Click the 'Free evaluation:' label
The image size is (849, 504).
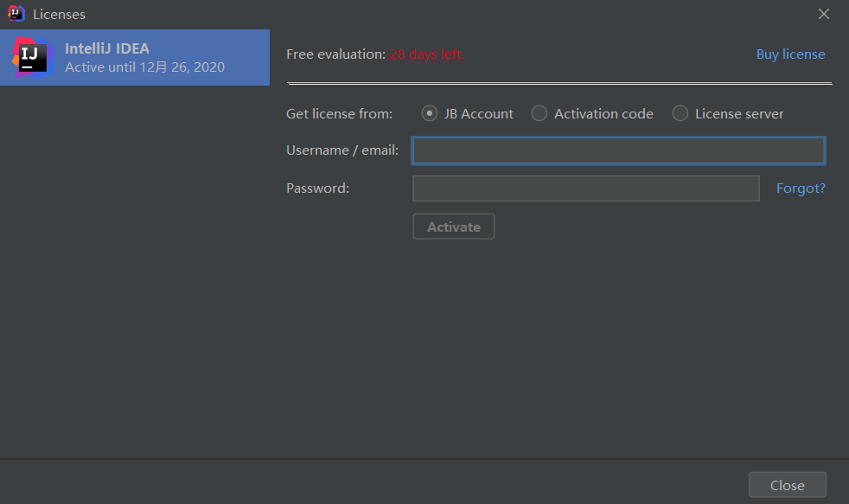click(x=335, y=54)
